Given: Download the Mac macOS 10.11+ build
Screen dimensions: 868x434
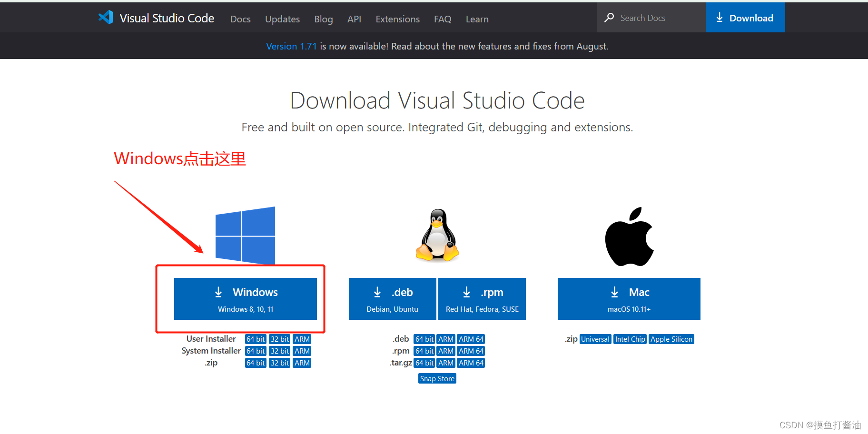Looking at the screenshot, I should coord(629,299).
